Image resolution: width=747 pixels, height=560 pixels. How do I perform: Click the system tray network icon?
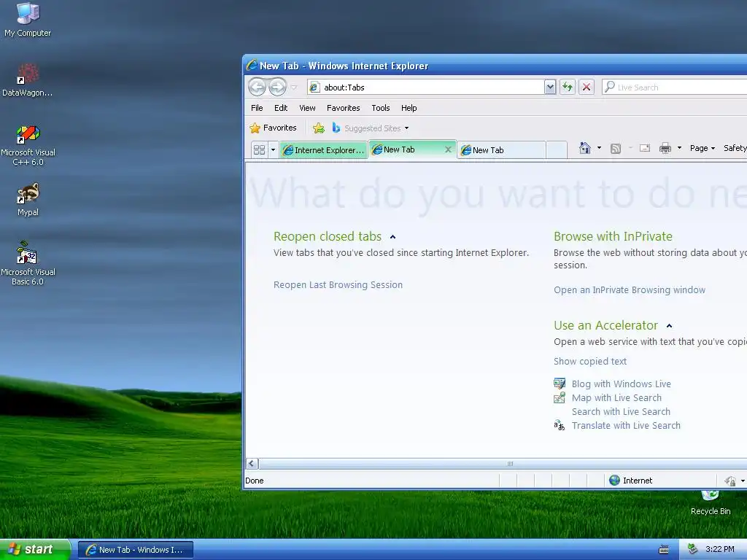[x=693, y=549]
